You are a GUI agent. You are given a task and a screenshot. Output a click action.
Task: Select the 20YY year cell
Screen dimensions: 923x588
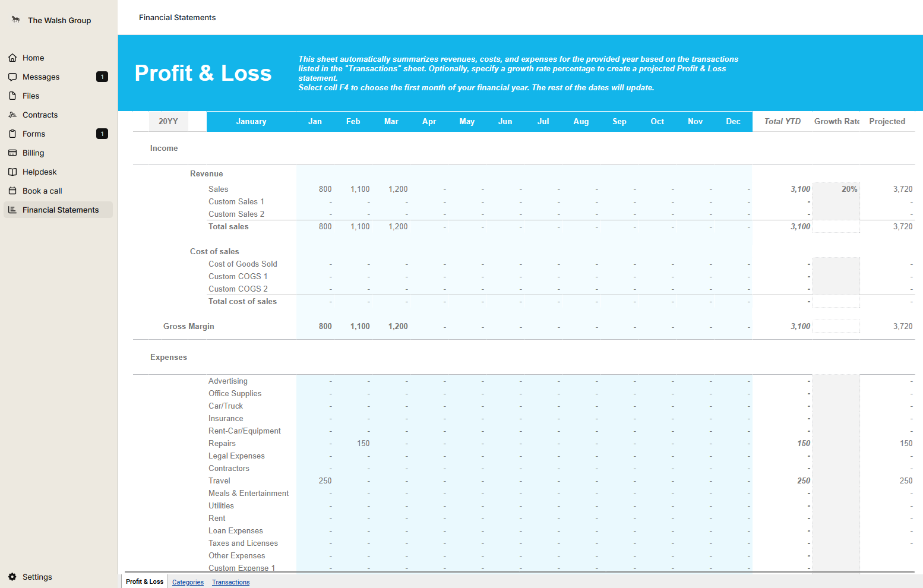168,121
